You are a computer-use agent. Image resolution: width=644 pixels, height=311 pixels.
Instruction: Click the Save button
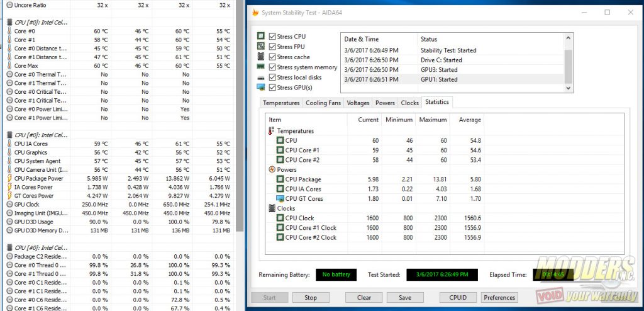[x=405, y=297]
